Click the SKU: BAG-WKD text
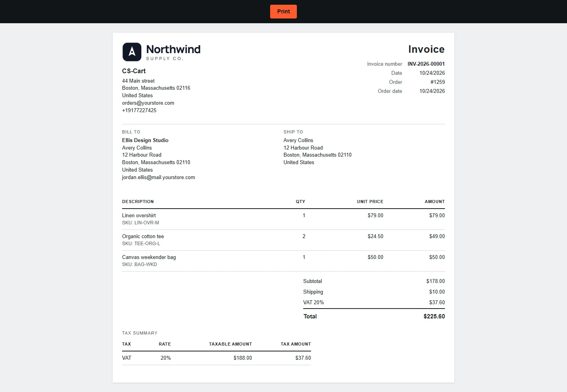 [x=139, y=264]
